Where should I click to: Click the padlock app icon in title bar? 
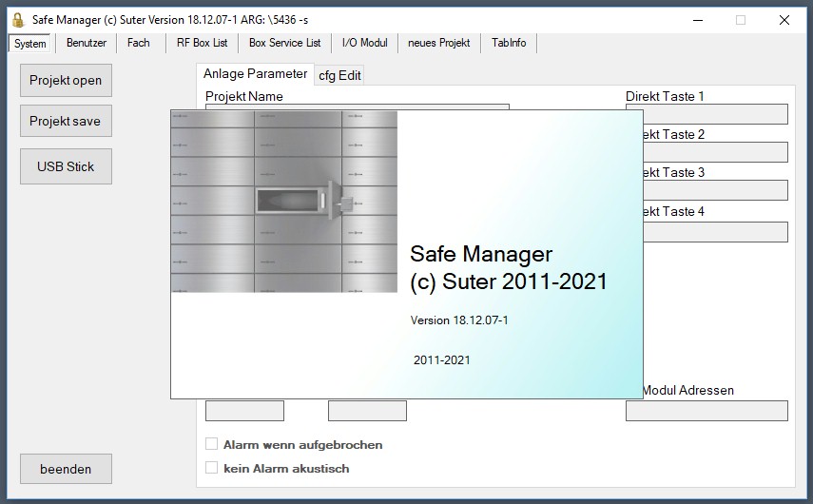[x=17, y=20]
